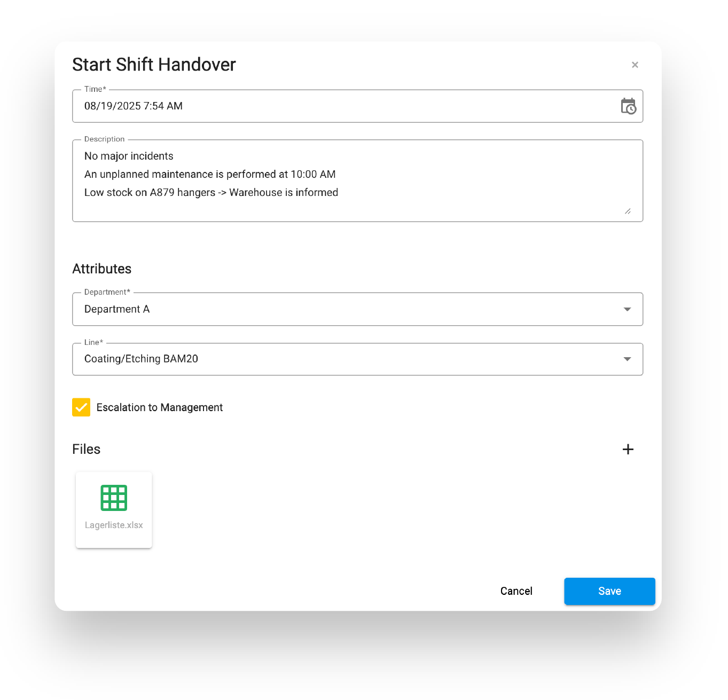Grab the Description resize handle
Viewport: 728px width, 700px height.
pos(628,211)
